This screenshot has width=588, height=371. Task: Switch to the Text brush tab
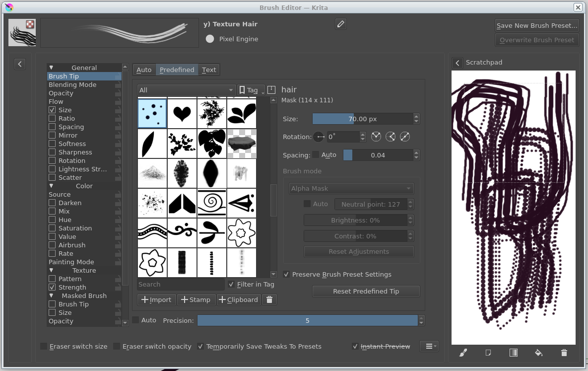point(209,70)
